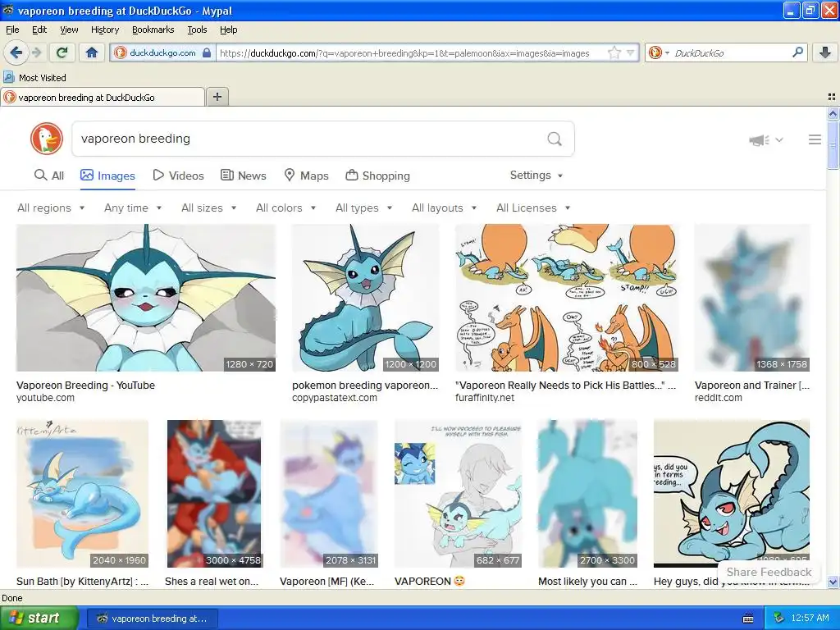840x630 pixels.
Task: Expand the All colors filter
Action: tap(285, 208)
